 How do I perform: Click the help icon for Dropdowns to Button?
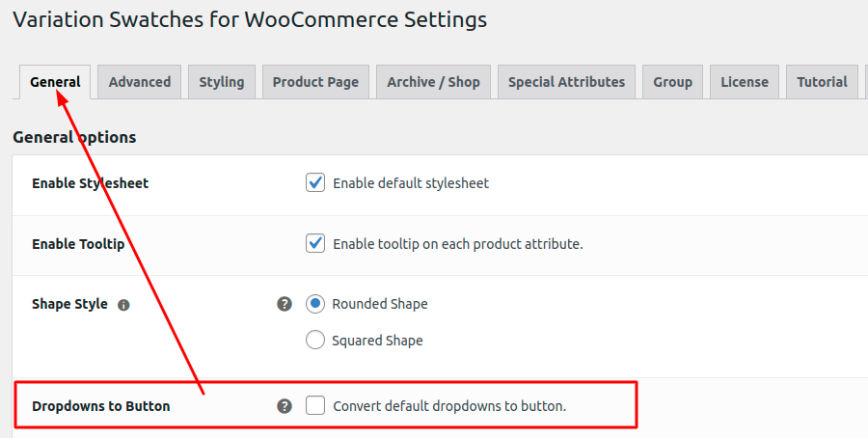click(285, 406)
